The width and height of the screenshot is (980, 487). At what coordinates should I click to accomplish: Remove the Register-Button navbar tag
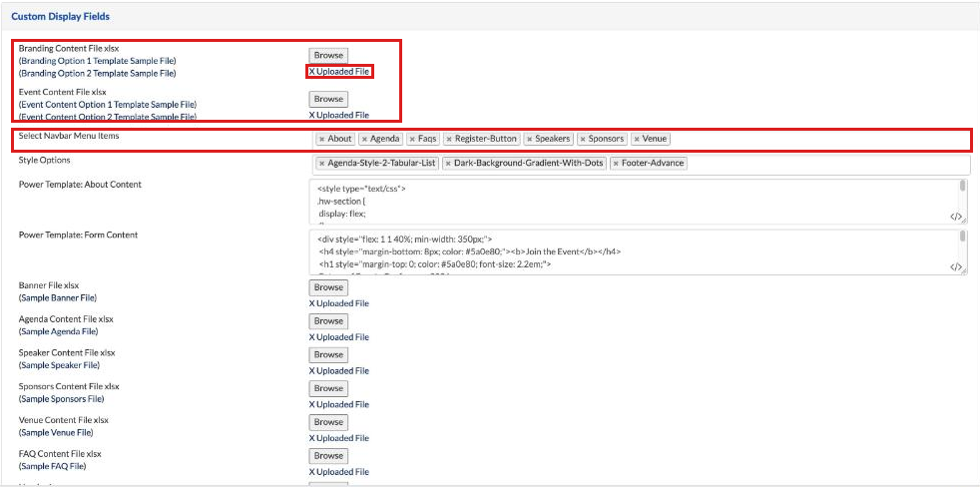point(448,139)
